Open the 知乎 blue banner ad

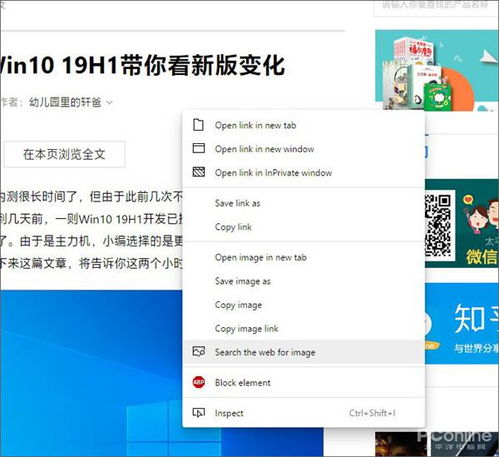pos(462,323)
